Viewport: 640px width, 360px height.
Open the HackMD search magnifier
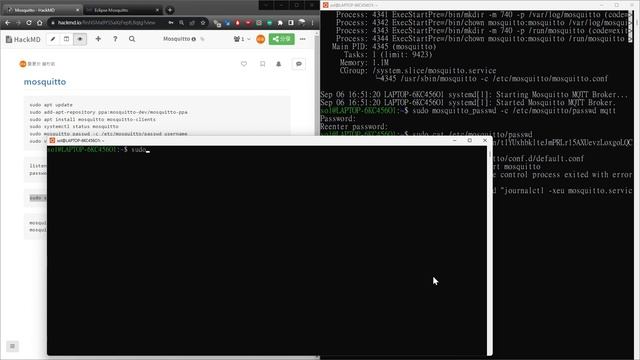click(132, 39)
